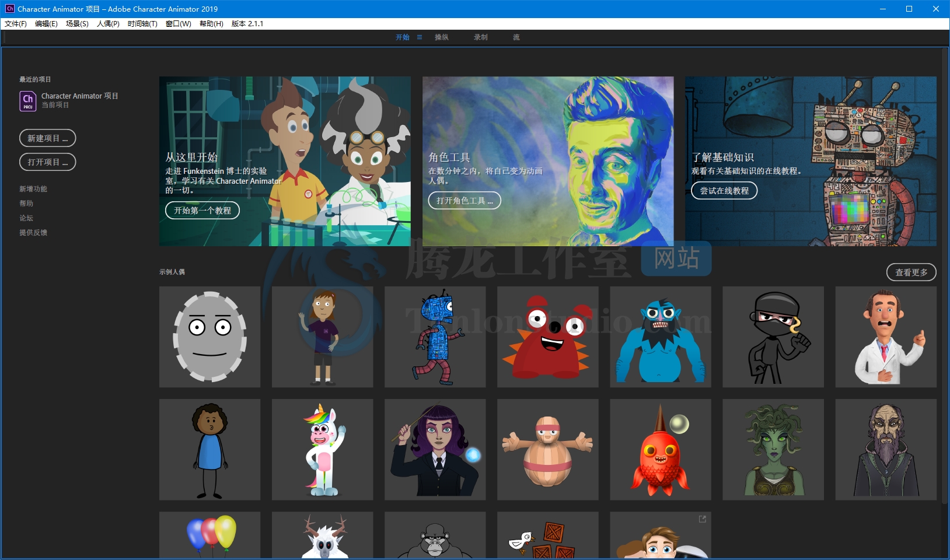Open the green Medusa puppet
The height and width of the screenshot is (560, 950).
point(773,450)
